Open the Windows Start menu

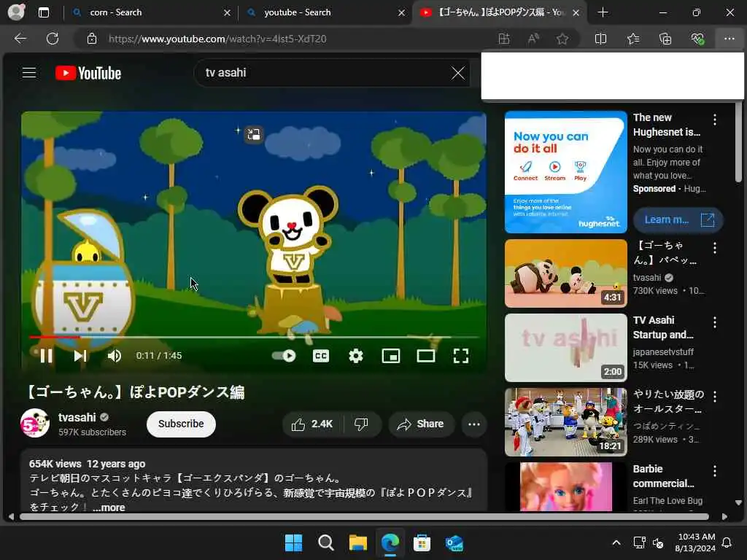[x=293, y=542]
